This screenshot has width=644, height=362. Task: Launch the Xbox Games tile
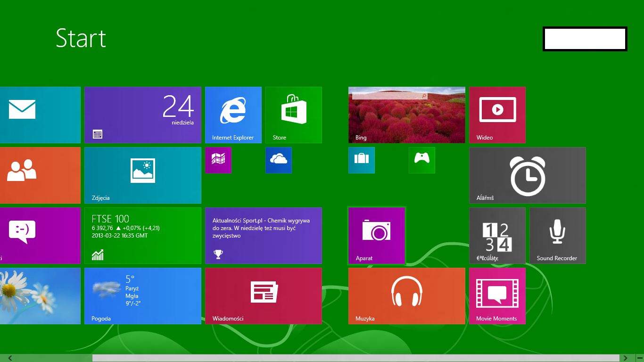[x=421, y=160]
